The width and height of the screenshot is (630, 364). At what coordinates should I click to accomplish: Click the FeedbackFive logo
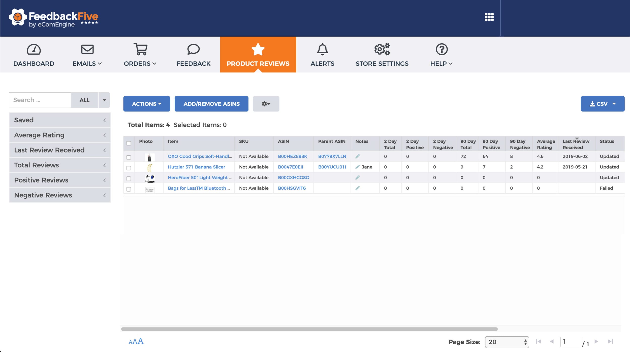[53, 18]
